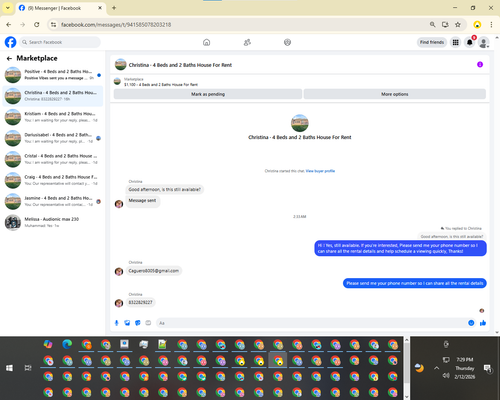This screenshot has height=400, width=500.
Task: Open the account profile picture menu
Action: (x=484, y=42)
